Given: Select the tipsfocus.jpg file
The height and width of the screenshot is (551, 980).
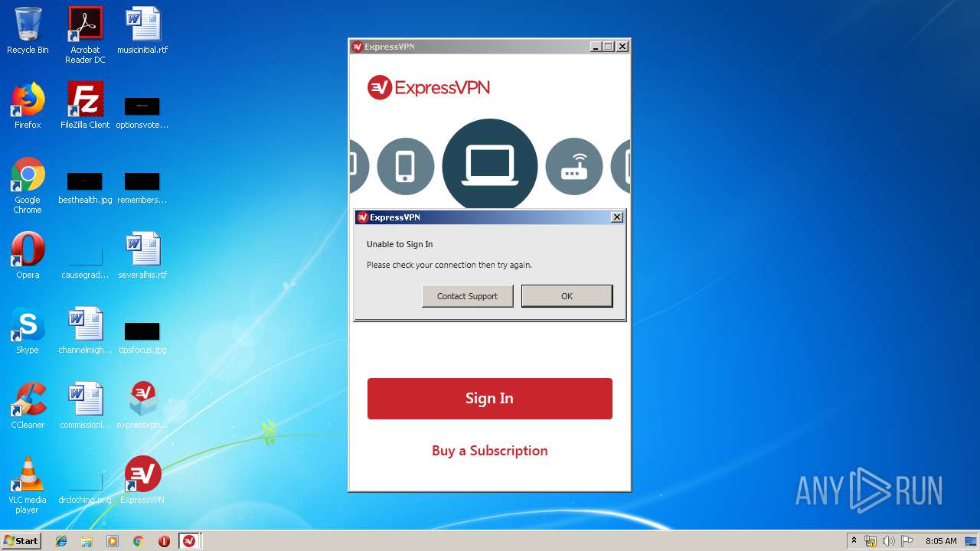Looking at the screenshot, I should click(142, 337).
